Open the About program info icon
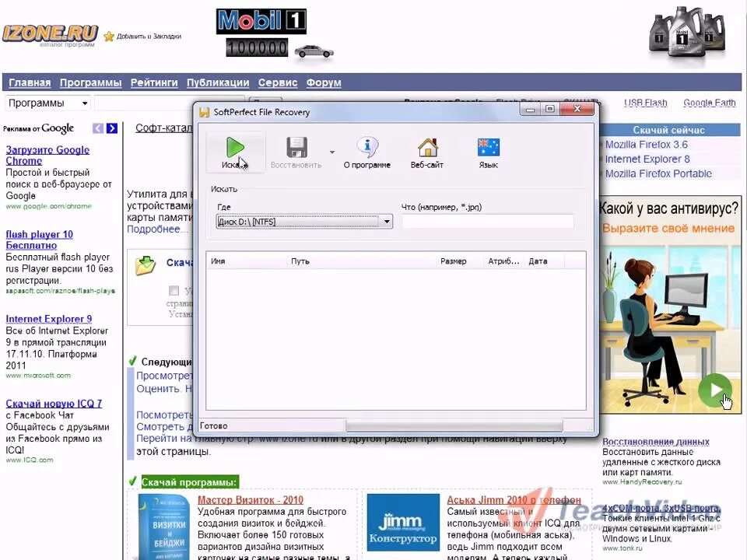Viewport: 747px width, 560px height. (x=366, y=147)
